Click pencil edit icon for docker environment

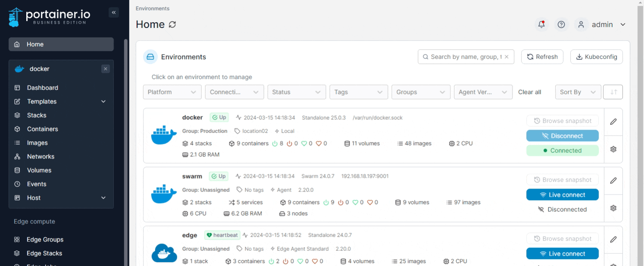point(613,122)
